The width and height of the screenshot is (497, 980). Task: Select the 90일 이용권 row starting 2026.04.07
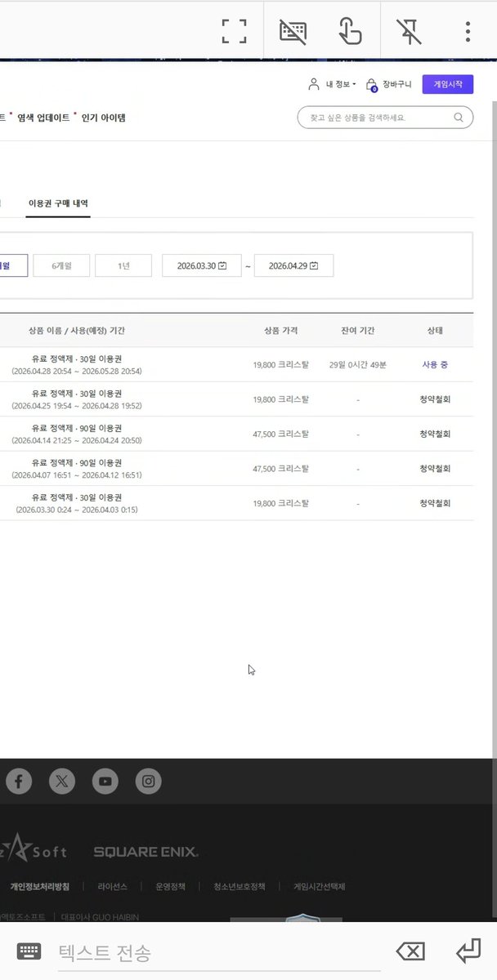236,469
